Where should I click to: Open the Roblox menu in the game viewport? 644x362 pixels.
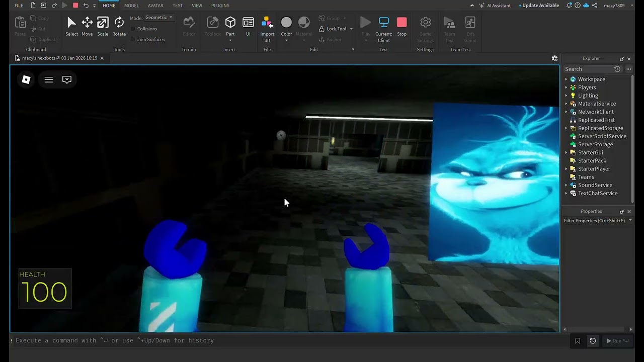click(26, 79)
